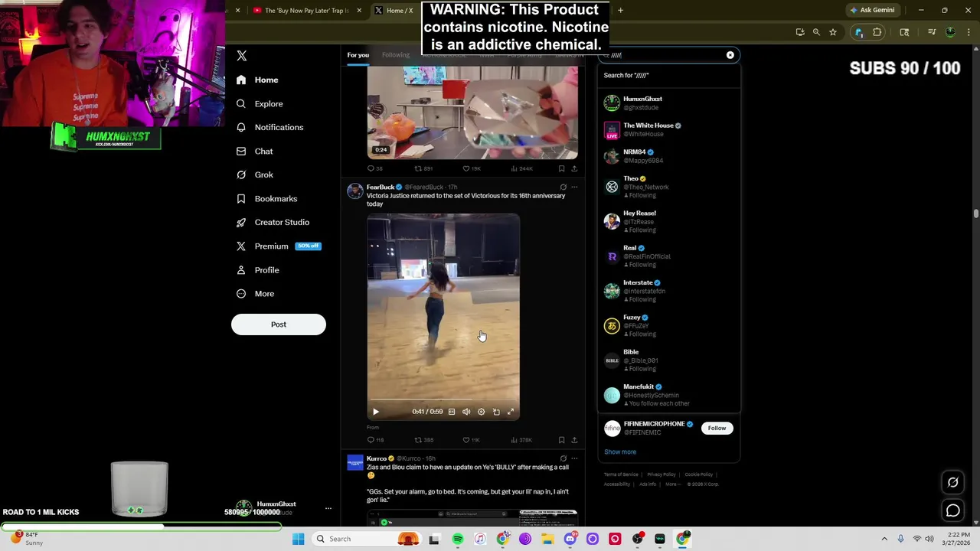Open Grok explain on FearBuck's post
The image size is (980, 551).
563,187
